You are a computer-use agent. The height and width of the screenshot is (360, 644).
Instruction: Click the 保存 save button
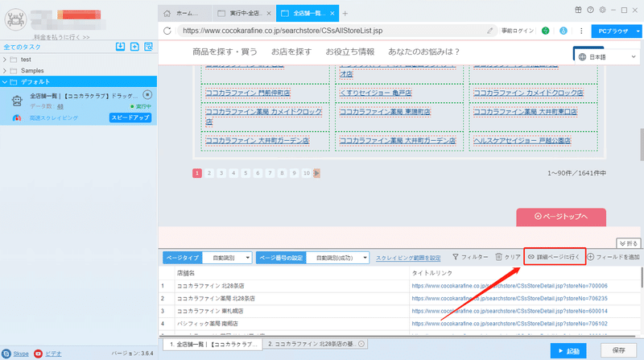(618, 350)
